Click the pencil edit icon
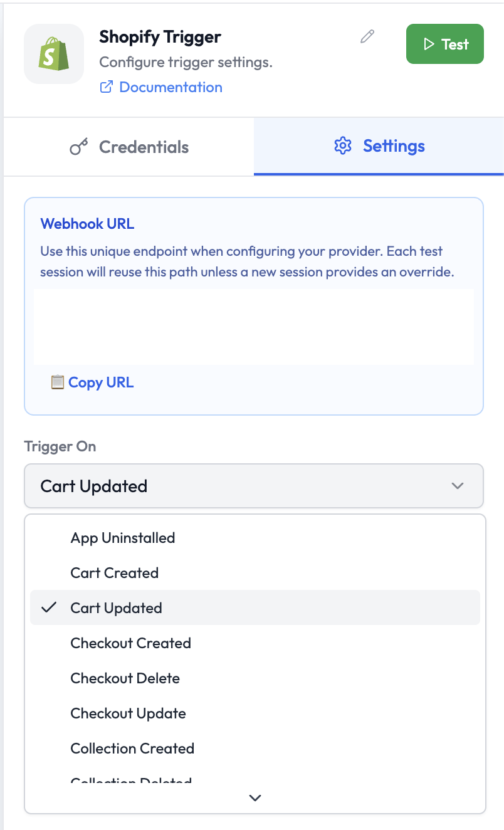504x830 pixels. [367, 37]
